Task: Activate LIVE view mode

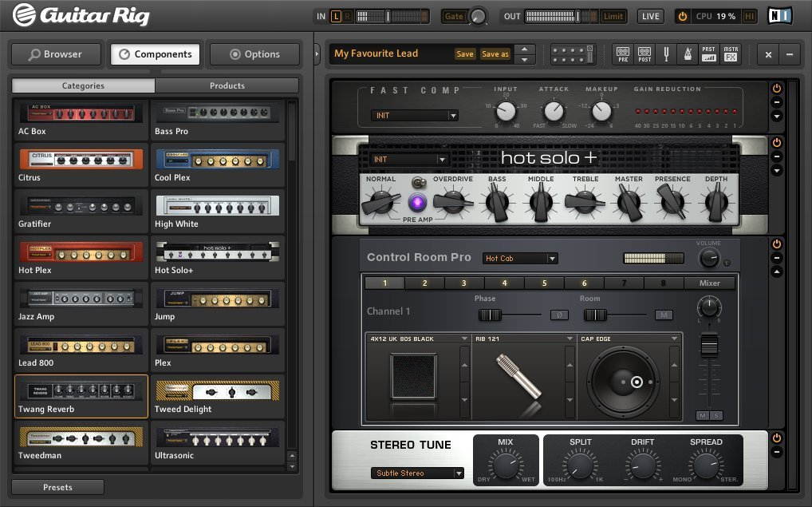Action: (x=650, y=15)
